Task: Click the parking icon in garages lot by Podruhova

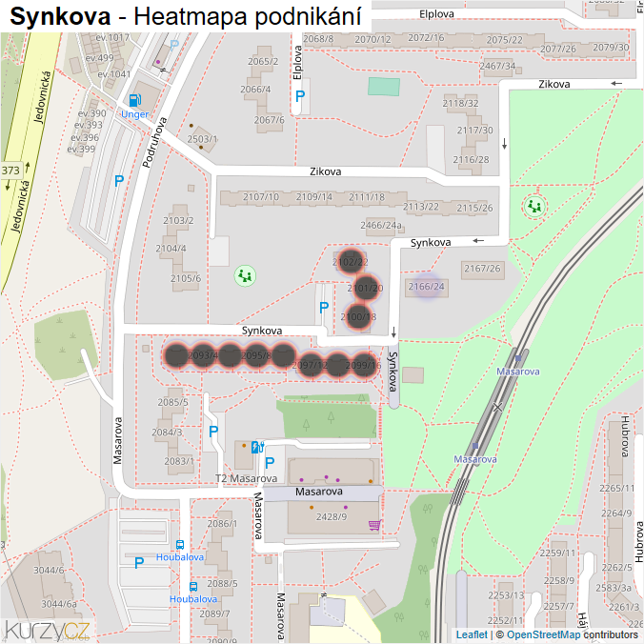Action: click(x=119, y=180)
